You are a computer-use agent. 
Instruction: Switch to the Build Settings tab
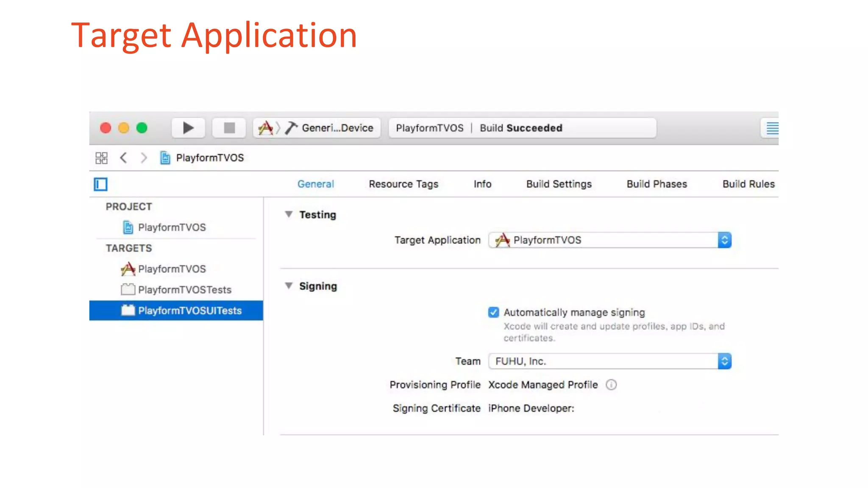click(559, 184)
